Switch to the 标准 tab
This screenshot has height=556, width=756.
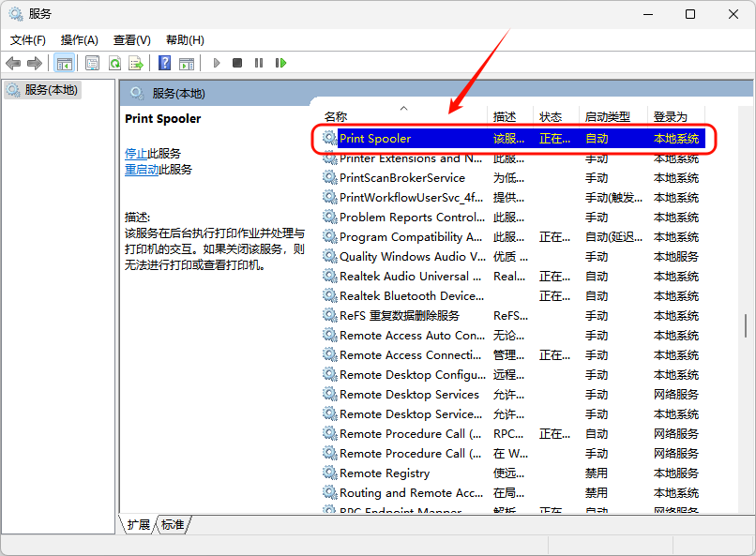tap(173, 525)
